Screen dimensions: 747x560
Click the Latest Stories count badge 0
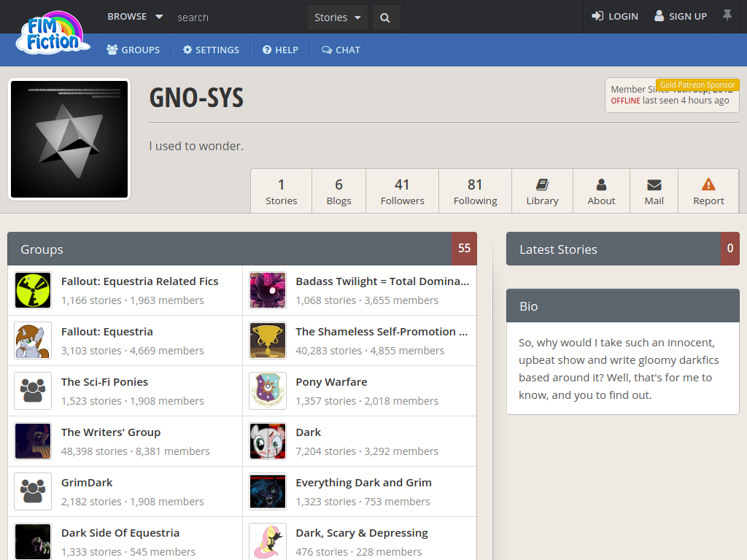pos(729,249)
